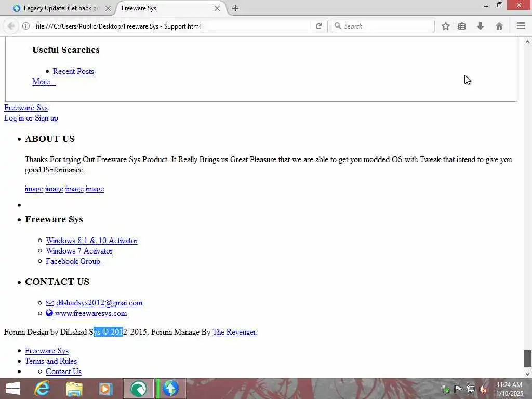
Task: Click the scrollbar down arrow
Action: coord(527,374)
